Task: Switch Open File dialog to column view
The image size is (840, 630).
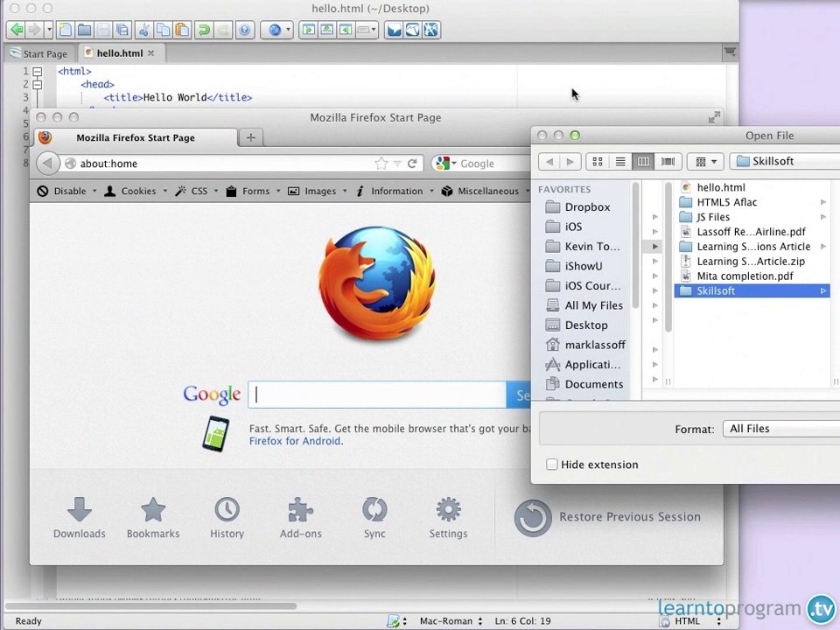Action: point(643,161)
